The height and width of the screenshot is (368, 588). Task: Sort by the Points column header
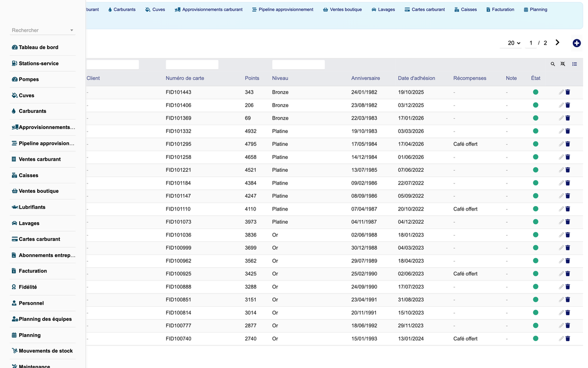(x=252, y=78)
